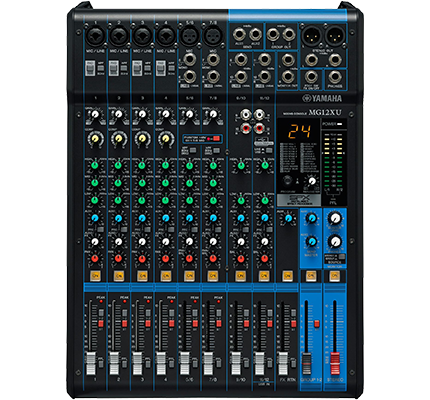
Task: Select channel 1 MIC/LINE combo input jack
Action: pos(96,36)
